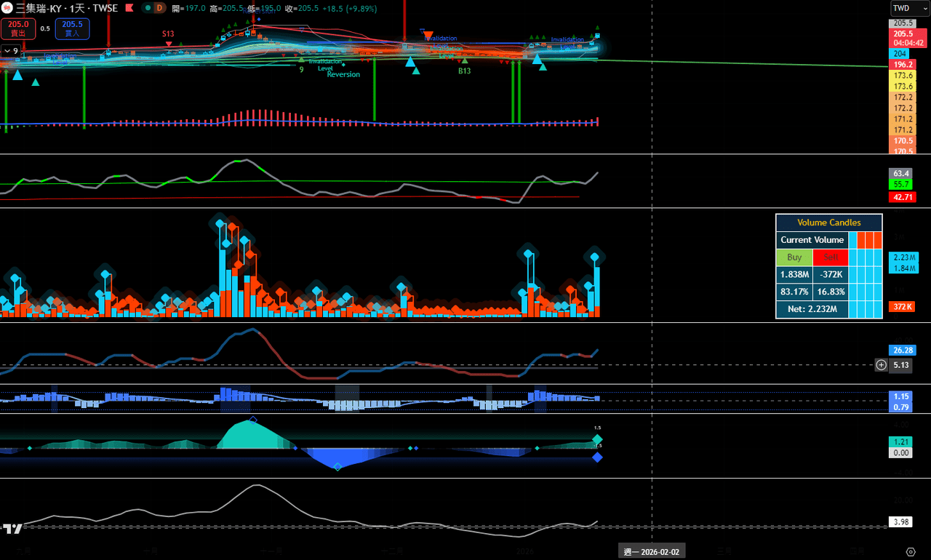
Task: Click the 週一 2026-02-02 date label
Action: tap(652, 552)
